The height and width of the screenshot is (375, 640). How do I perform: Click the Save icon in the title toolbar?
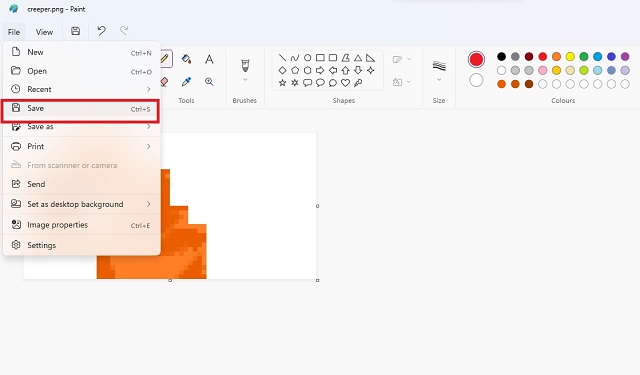(76, 31)
